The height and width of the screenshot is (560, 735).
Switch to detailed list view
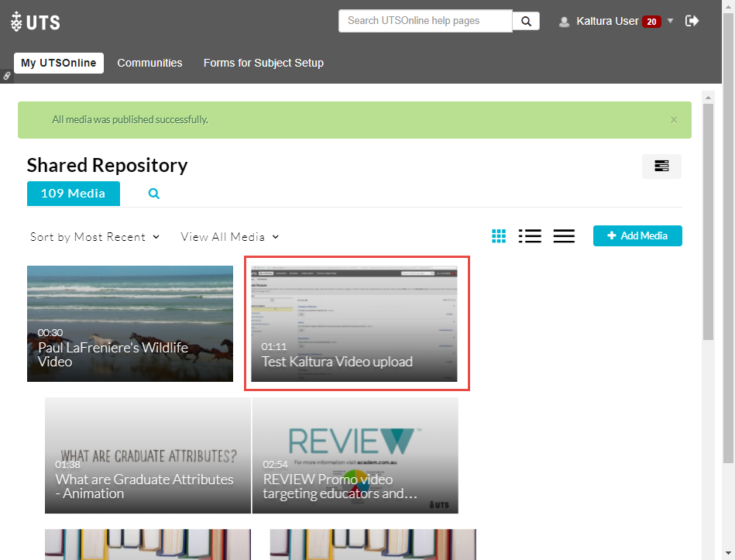530,236
